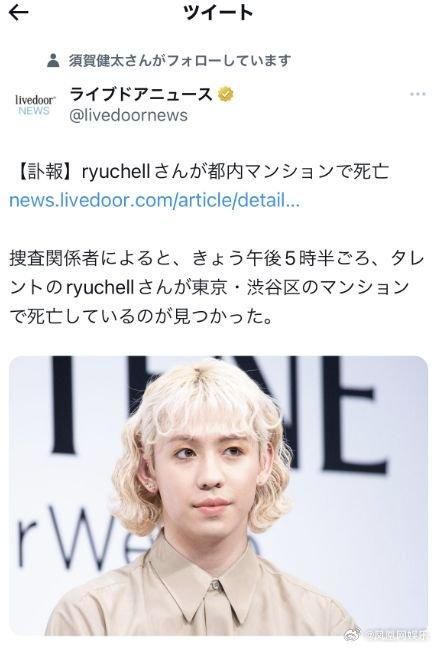This screenshot has height=648, width=435.
Task: Open ライブドアニュース account name
Action: [x=140, y=95]
